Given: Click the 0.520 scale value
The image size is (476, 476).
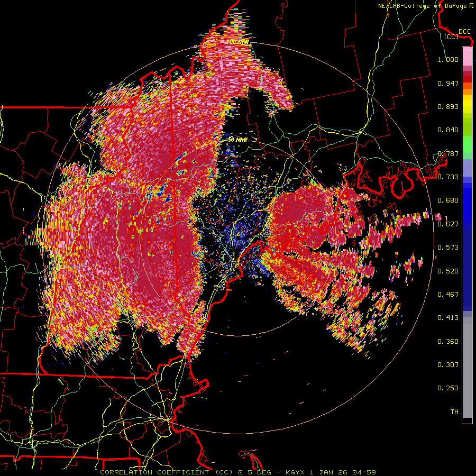Looking at the screenshot, I should (x=448, y=271).
